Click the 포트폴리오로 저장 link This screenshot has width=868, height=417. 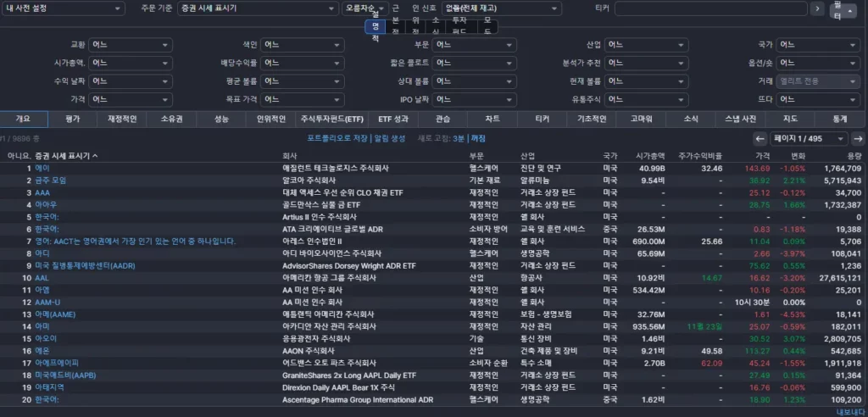point(337,138)
